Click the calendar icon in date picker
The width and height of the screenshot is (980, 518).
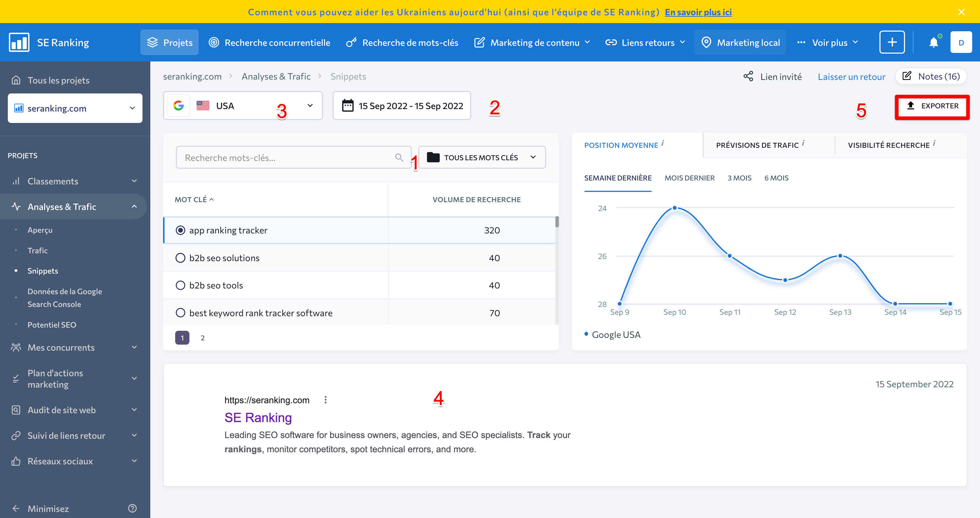tap(348, 106)
